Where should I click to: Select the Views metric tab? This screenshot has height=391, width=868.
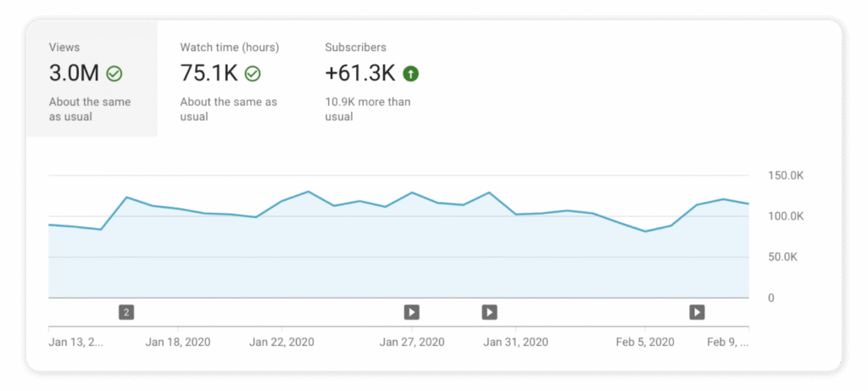click(91, 79)
